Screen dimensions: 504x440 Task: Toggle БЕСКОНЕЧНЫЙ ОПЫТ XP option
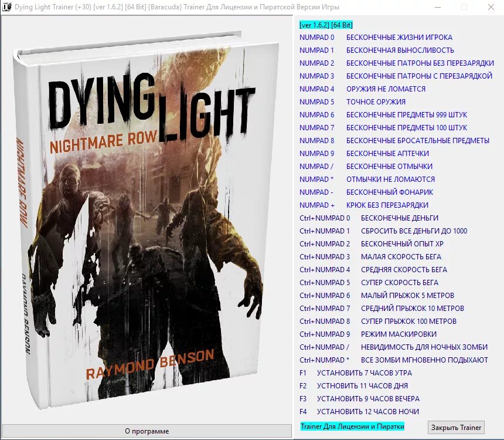[384, 243]
